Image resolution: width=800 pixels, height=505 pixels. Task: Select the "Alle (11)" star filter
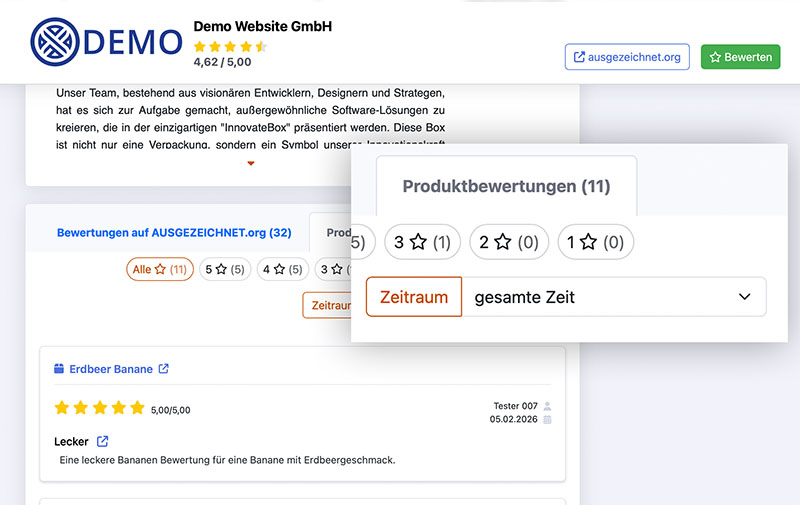[160, 269]
